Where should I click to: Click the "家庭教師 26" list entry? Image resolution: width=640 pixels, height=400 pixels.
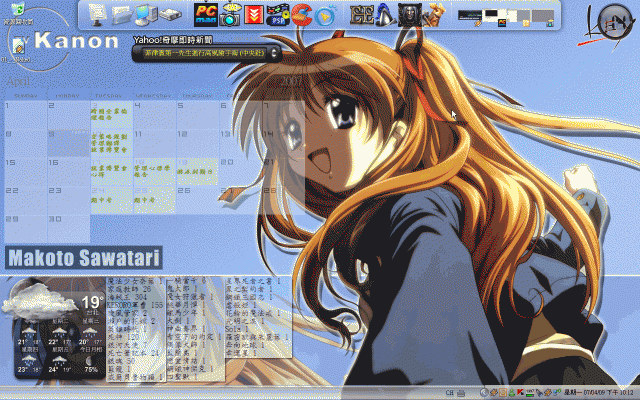[x=129, y=289]
